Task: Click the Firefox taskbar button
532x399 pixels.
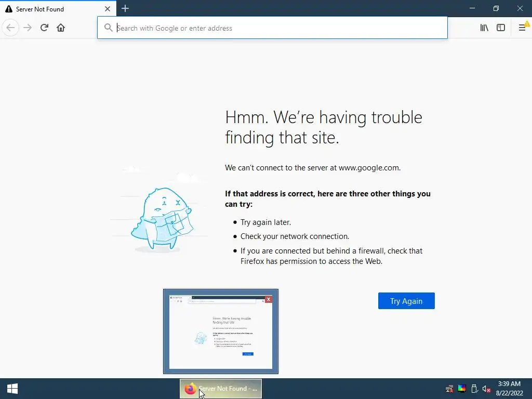Action: 220,389
